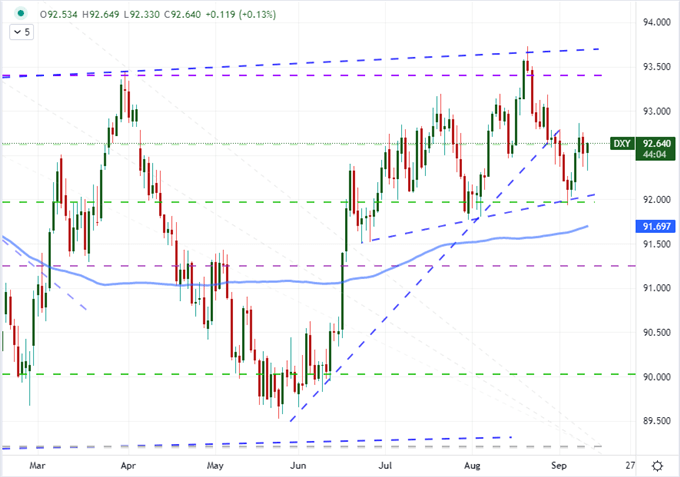Click the 89.500 price axis label
Viewport: 680px width, 477px height.
point(657,421)
